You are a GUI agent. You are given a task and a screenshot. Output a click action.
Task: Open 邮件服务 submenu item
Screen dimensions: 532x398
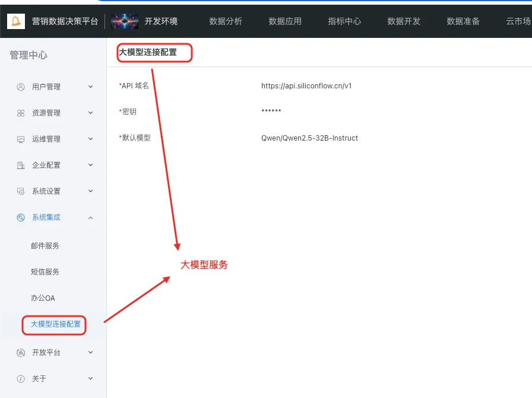pos(45,246)
